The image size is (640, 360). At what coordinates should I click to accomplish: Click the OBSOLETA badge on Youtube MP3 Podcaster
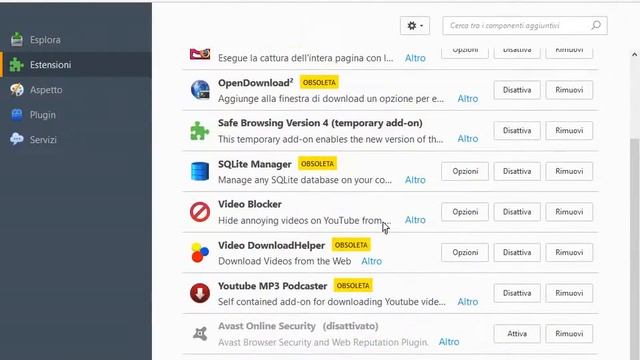tap(353, 285)
